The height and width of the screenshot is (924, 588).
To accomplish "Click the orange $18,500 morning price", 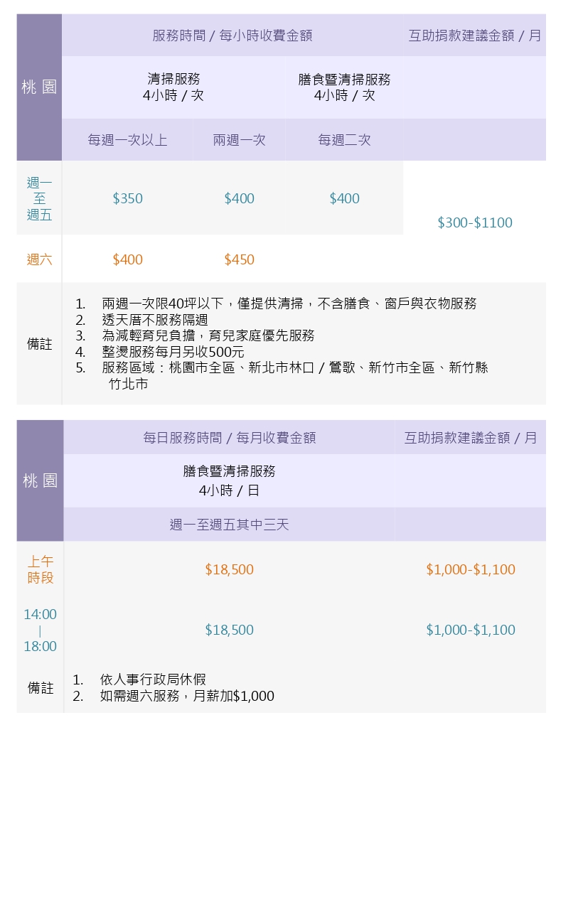I will pos(230,570).
